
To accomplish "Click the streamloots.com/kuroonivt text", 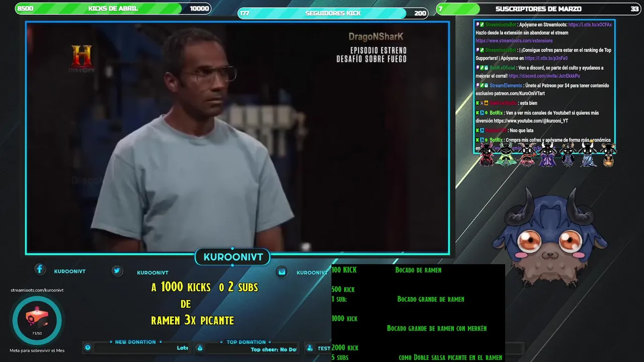I will 37,290.
